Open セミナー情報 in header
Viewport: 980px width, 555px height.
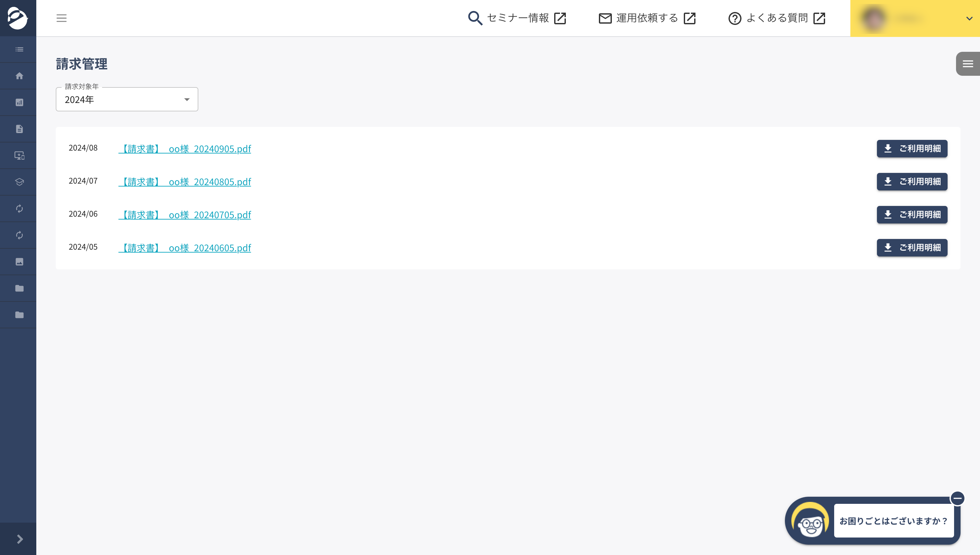coord(517,18)
